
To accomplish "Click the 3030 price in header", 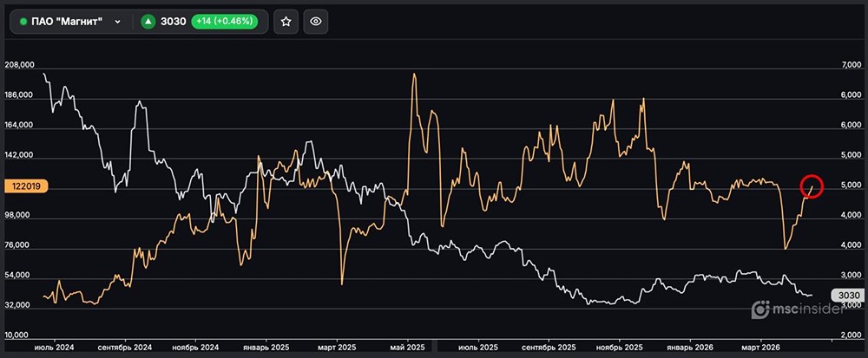I will pos(173,22).
